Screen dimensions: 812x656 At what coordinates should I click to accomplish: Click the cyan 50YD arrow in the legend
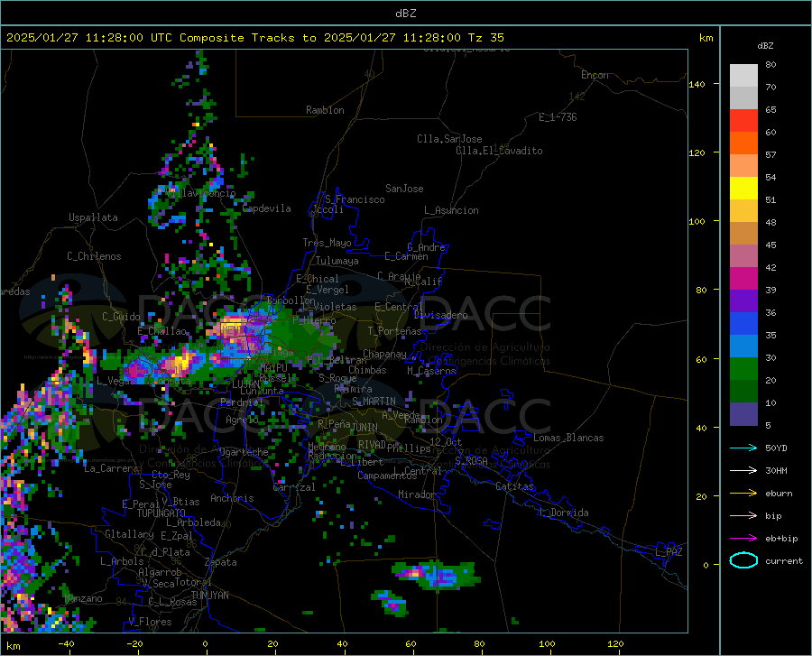pos(743,448)
